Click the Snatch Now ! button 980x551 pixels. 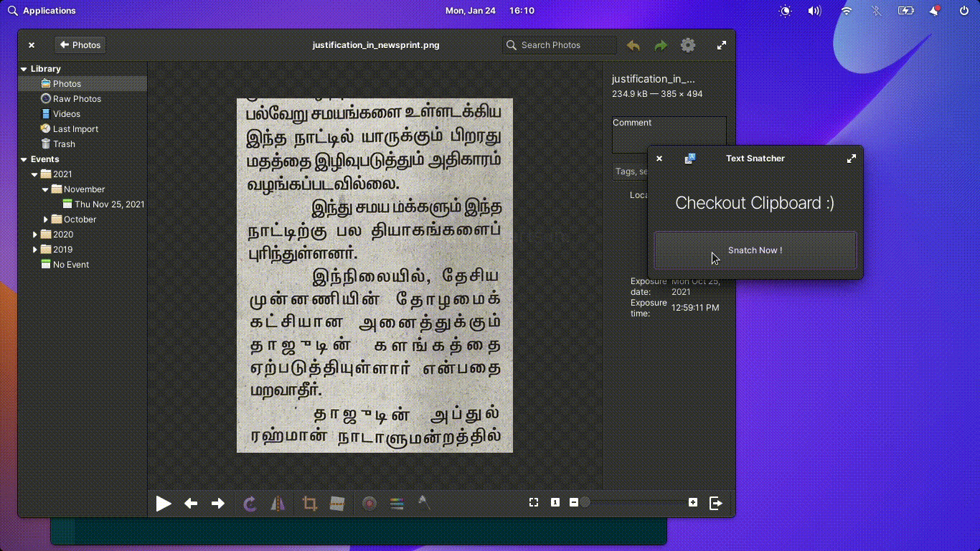point(755,250)
